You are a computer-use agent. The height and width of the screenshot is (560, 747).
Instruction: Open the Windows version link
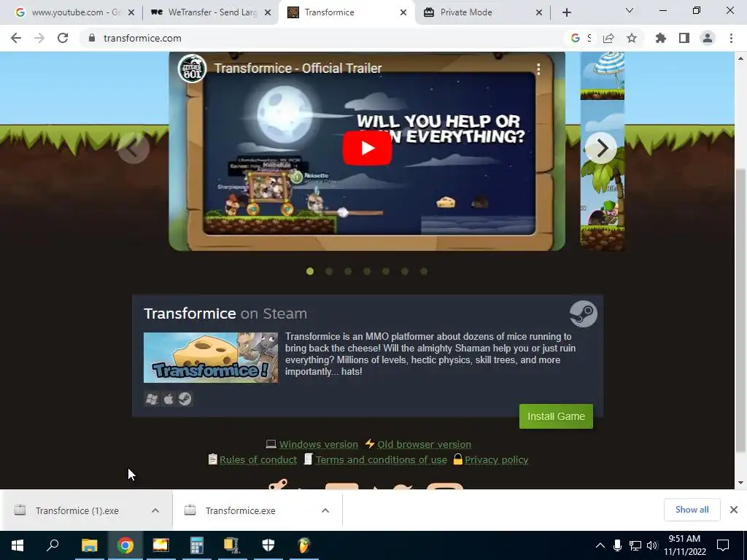318,444
